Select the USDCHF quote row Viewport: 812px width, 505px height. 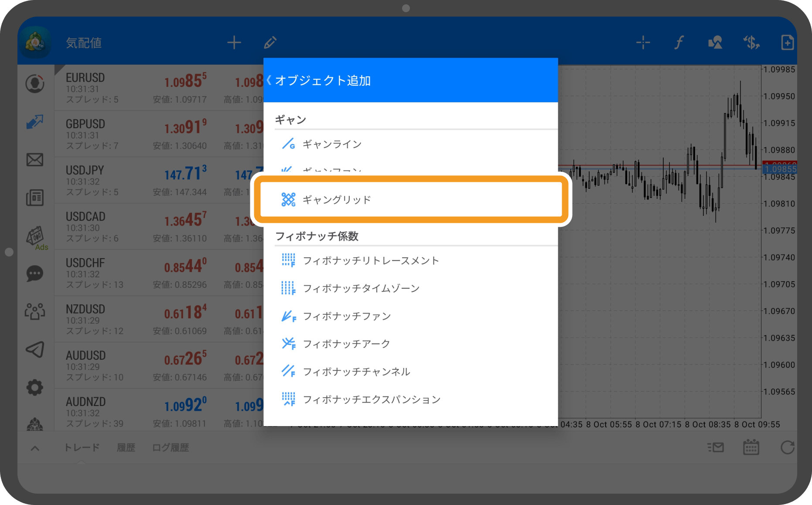pyautogui.click(x=159, y=273)
